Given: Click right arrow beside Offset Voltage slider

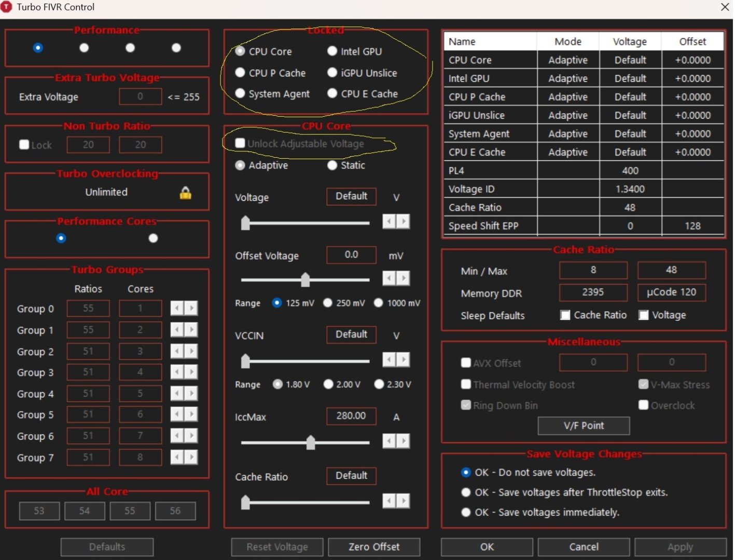Looking at the screenshot, I should pos(402,278).
